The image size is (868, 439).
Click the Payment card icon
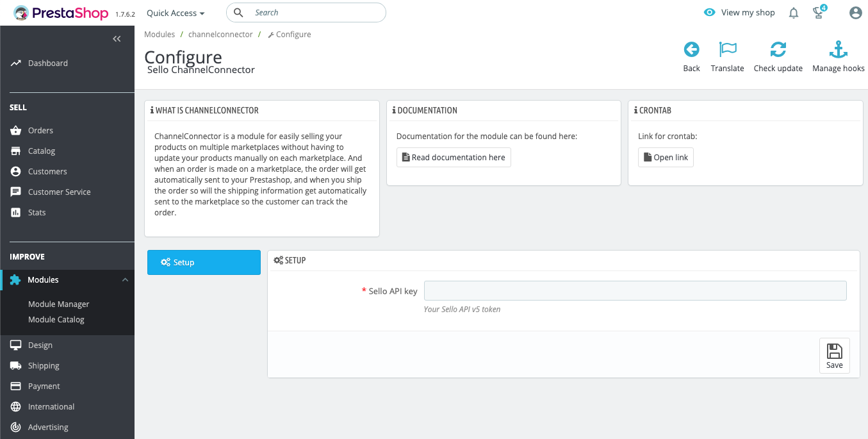pos(15,386)
